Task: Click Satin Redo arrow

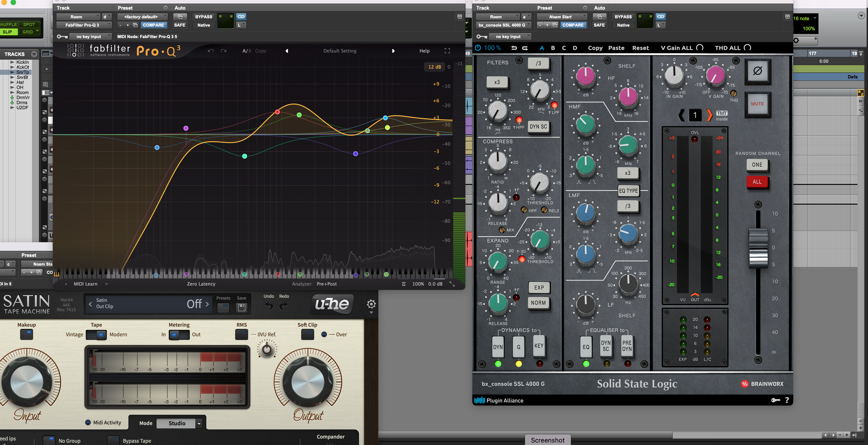Action: [284, 306]
